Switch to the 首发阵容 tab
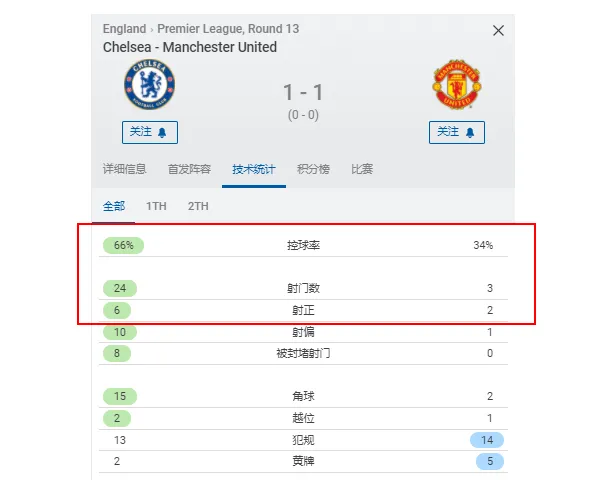 (x=189, y=169)
